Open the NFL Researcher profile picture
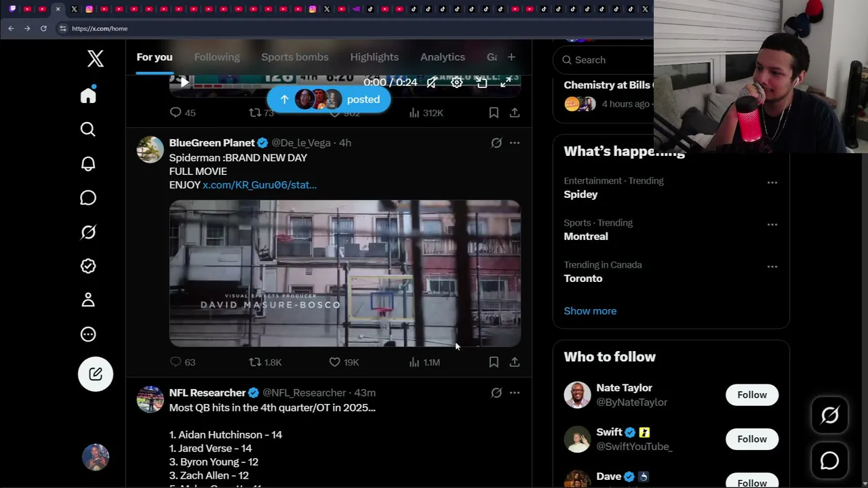The width and height of the screenshot is (868, 488). [150, 400]
